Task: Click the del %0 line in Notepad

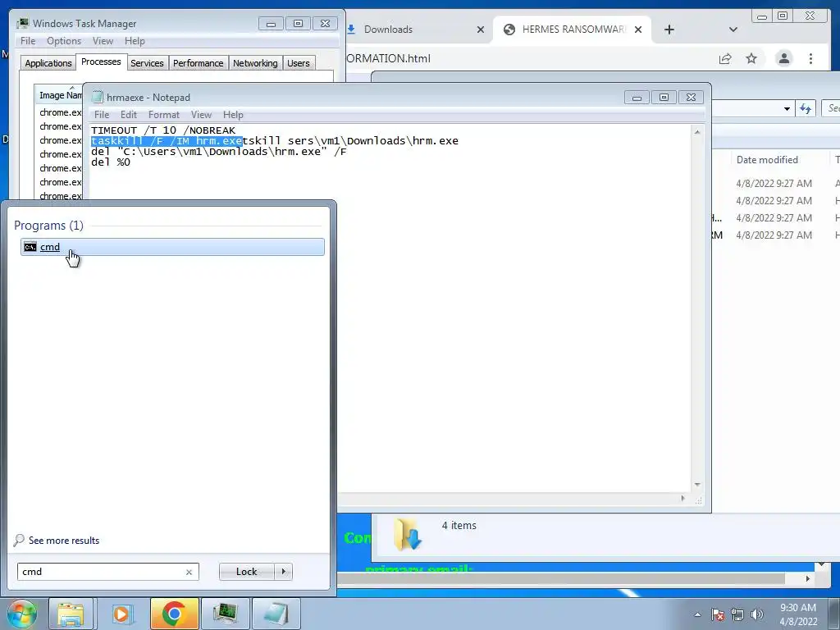Action: [111, 162]
